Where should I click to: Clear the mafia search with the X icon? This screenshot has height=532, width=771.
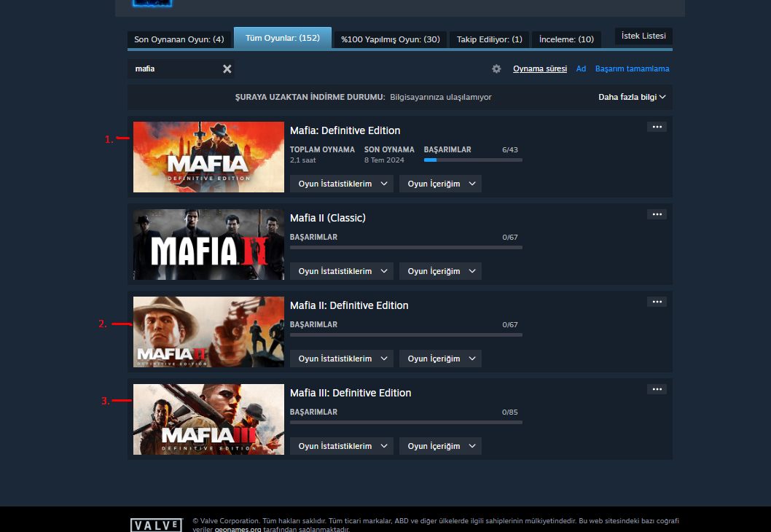(227, 69)
